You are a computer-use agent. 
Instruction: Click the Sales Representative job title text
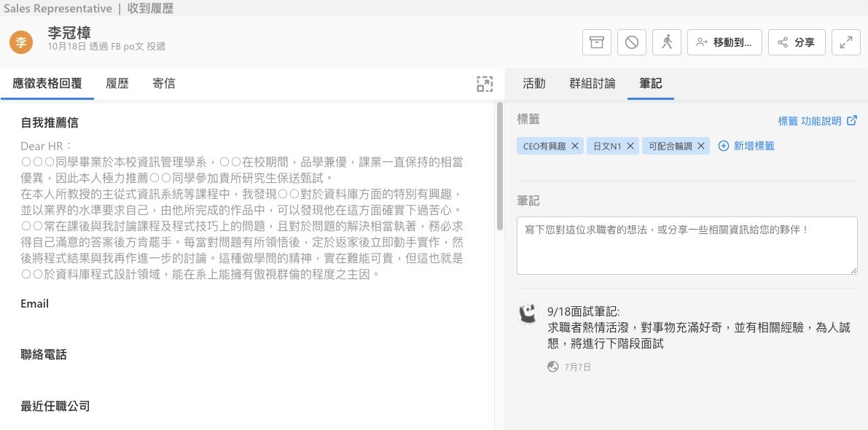(x=57, y=8)
